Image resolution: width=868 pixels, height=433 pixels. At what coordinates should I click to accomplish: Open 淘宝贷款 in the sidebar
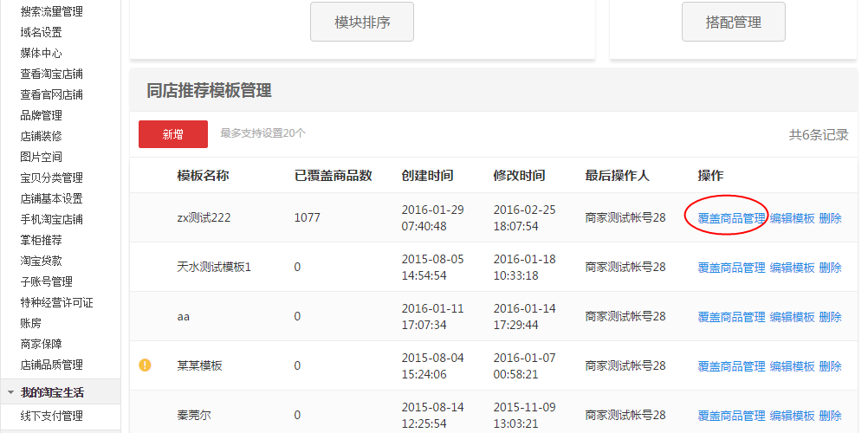pos(41,261)
